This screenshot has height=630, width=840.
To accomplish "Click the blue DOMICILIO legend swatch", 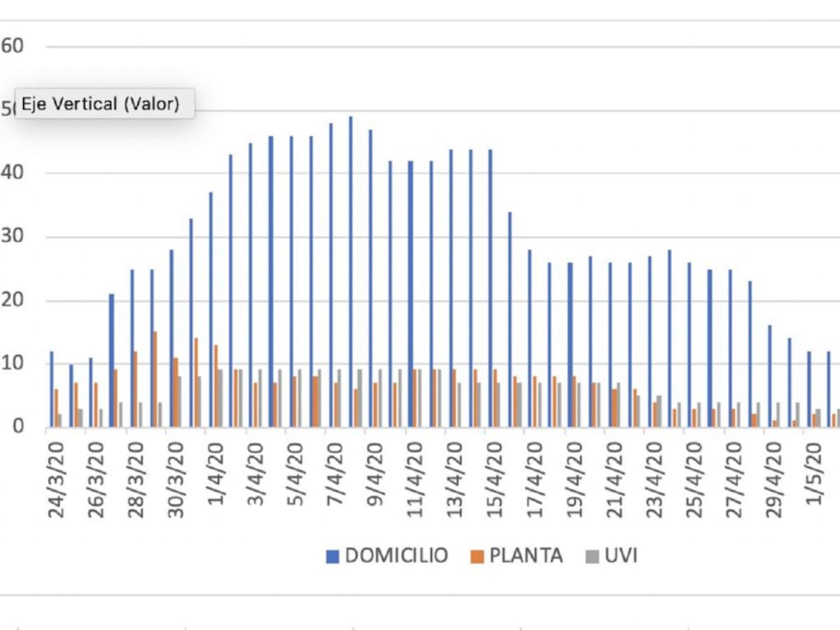I will coord(333,556).
